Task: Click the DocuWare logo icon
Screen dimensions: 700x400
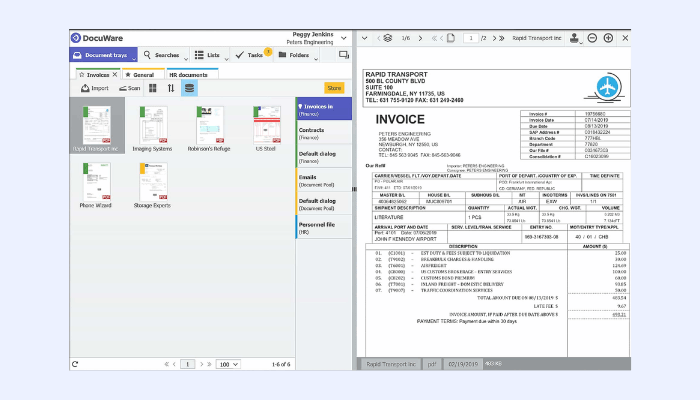Action: (x=76, y=38)
